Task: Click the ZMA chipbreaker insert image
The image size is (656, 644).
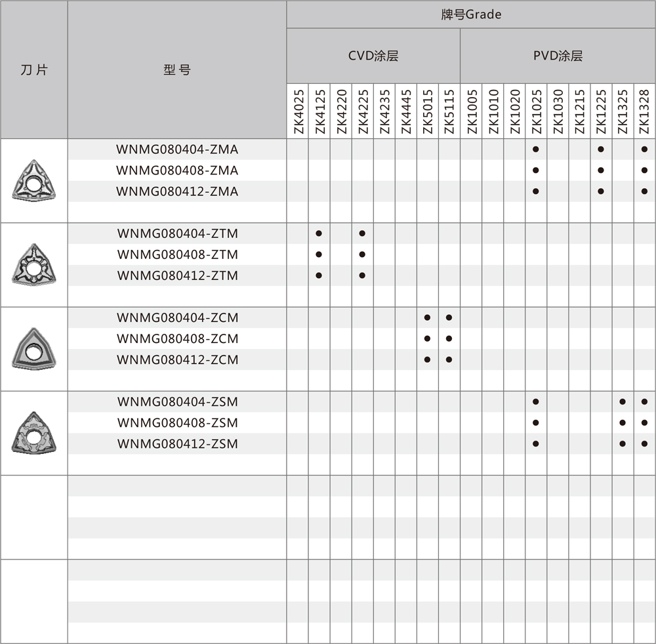Action: [34, 180]
